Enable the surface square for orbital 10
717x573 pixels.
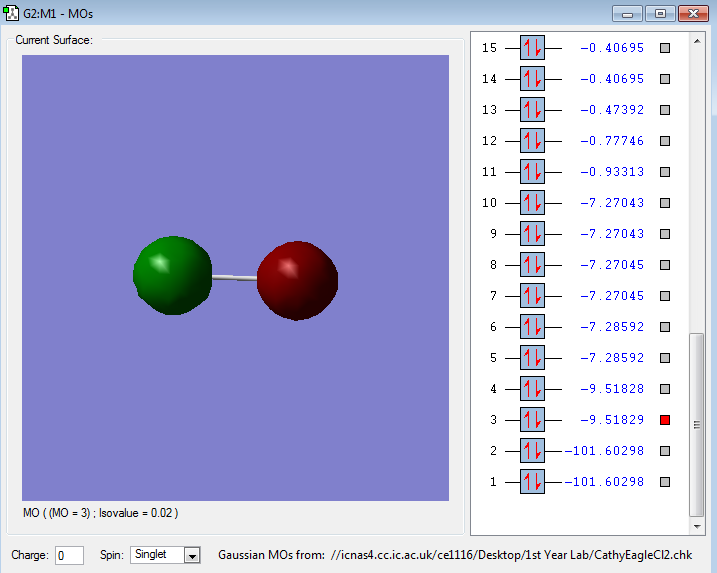(x=665, y=203)
